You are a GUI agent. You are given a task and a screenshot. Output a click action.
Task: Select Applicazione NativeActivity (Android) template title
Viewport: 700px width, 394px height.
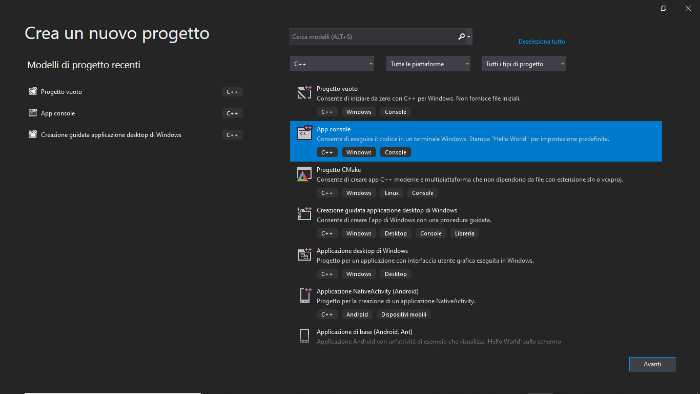pyautogui.click(x=367, y=291)
